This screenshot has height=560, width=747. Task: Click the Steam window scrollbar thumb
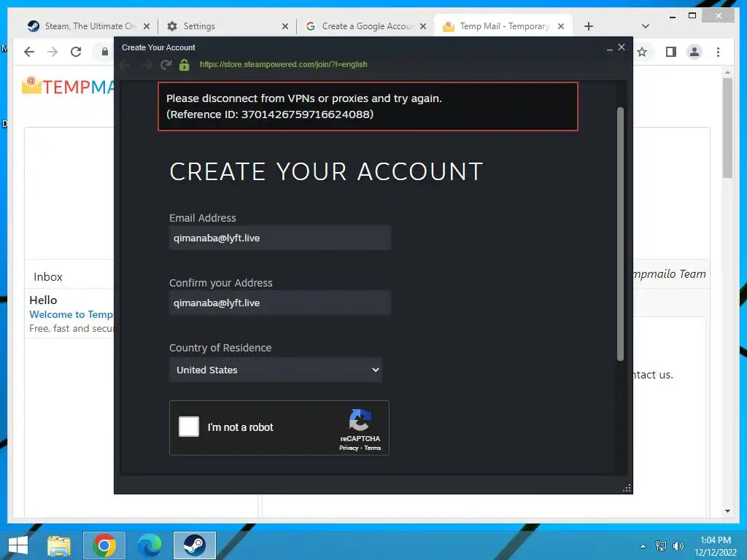(620, 234)
